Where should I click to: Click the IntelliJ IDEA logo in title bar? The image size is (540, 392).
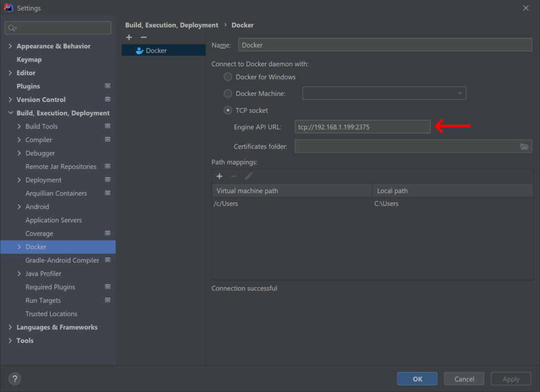point(8,7)
